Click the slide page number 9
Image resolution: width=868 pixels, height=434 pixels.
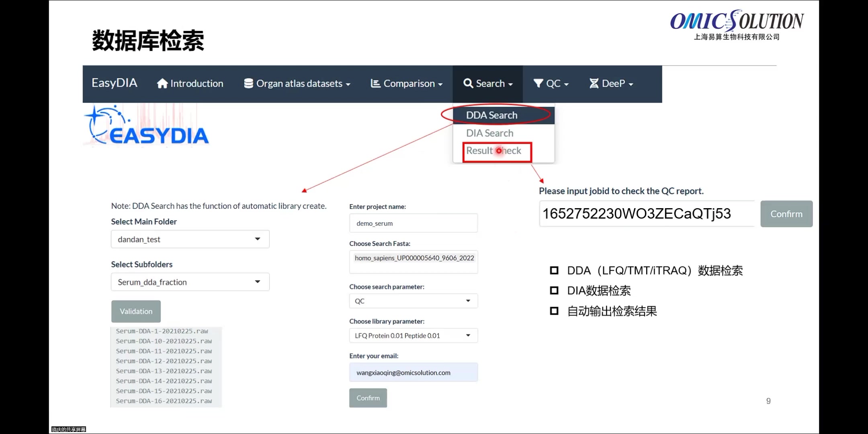coord(768,401)
